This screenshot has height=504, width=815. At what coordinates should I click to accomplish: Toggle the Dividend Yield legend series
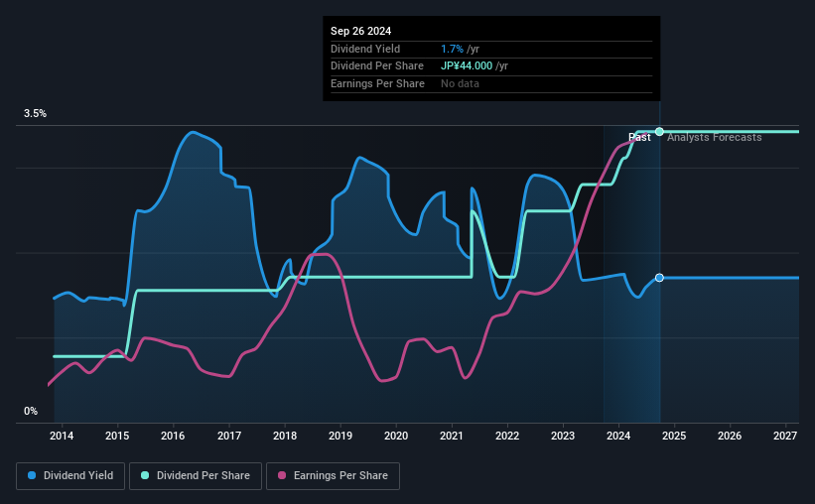[70, 476]
